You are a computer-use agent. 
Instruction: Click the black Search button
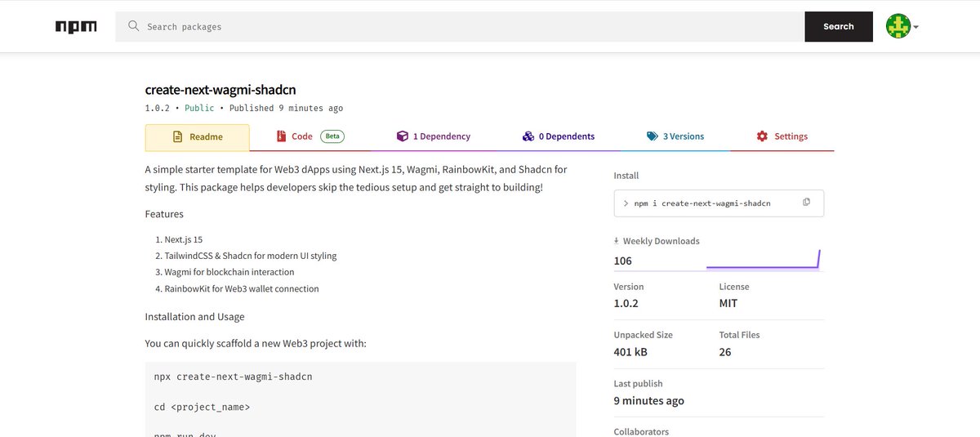click(x=839, y=27)
